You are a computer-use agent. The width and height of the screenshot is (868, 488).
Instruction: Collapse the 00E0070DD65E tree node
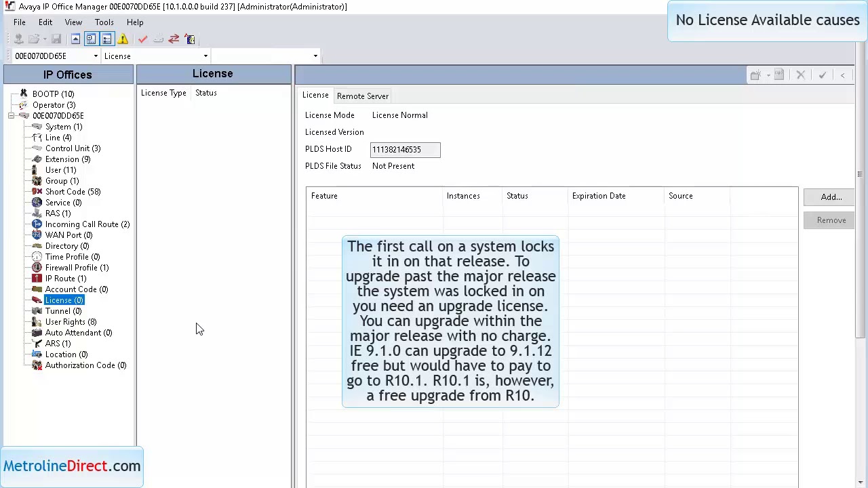pos(12,116)
